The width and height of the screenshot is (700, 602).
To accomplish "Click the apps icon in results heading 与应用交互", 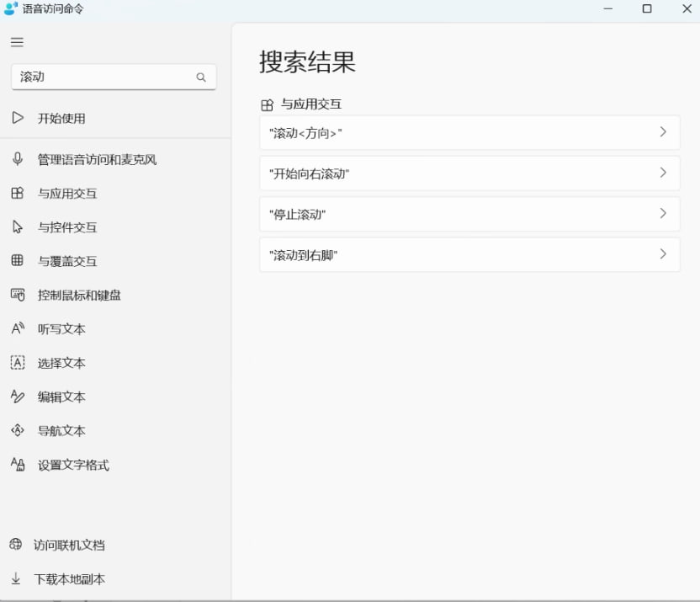I will (x=267, y=105).
